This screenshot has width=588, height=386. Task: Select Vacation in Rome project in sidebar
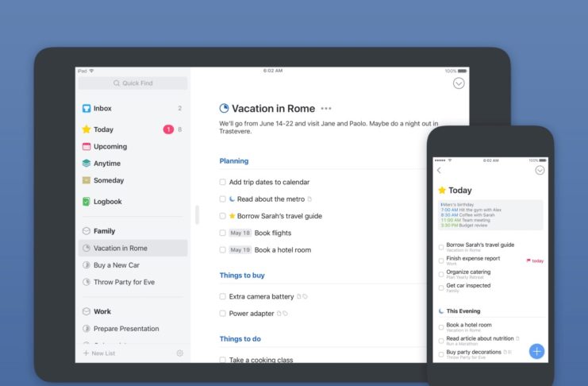click(x=133, y=248)
